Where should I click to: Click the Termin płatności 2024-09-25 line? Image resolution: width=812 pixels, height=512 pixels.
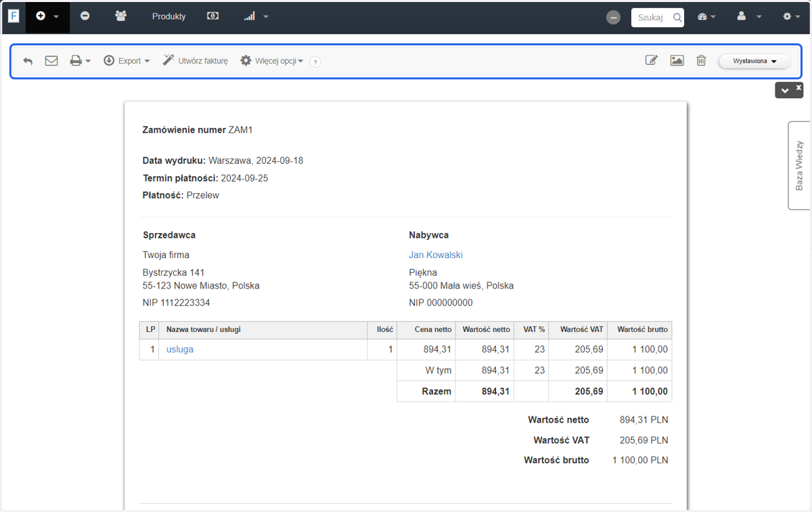206,178
